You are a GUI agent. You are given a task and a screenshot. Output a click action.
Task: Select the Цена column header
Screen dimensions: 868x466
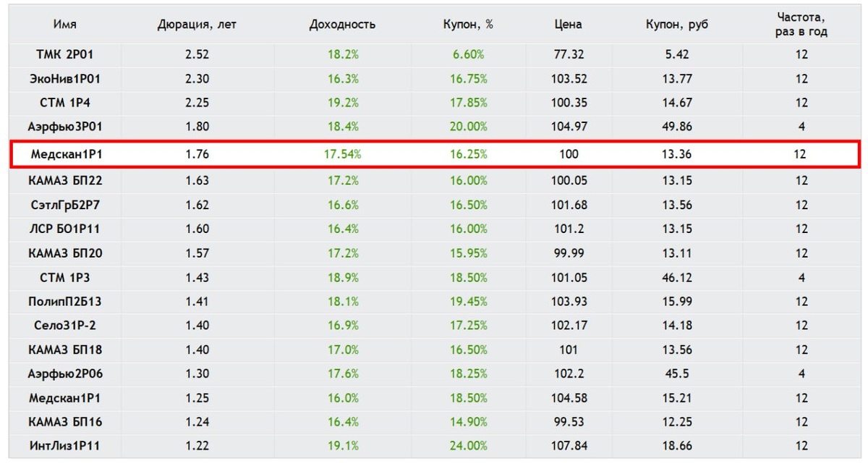pos(568,25)
